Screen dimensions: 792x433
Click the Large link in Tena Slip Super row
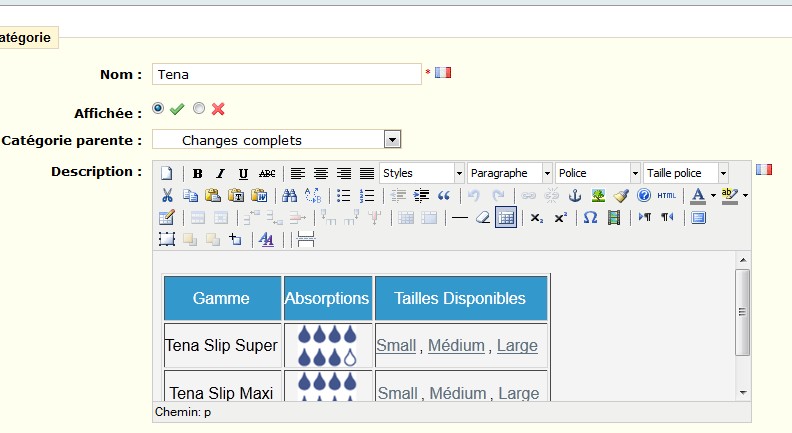tap(517, 346)
